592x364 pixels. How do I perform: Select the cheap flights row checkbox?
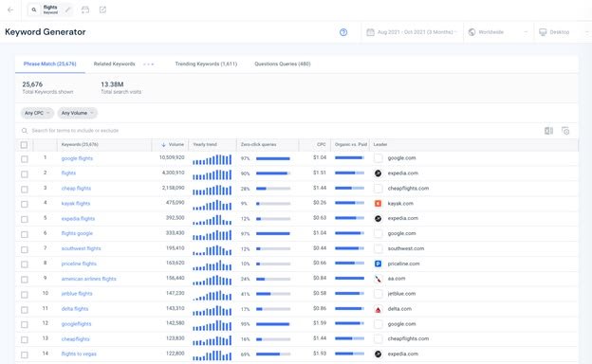[x=24, y=189]
